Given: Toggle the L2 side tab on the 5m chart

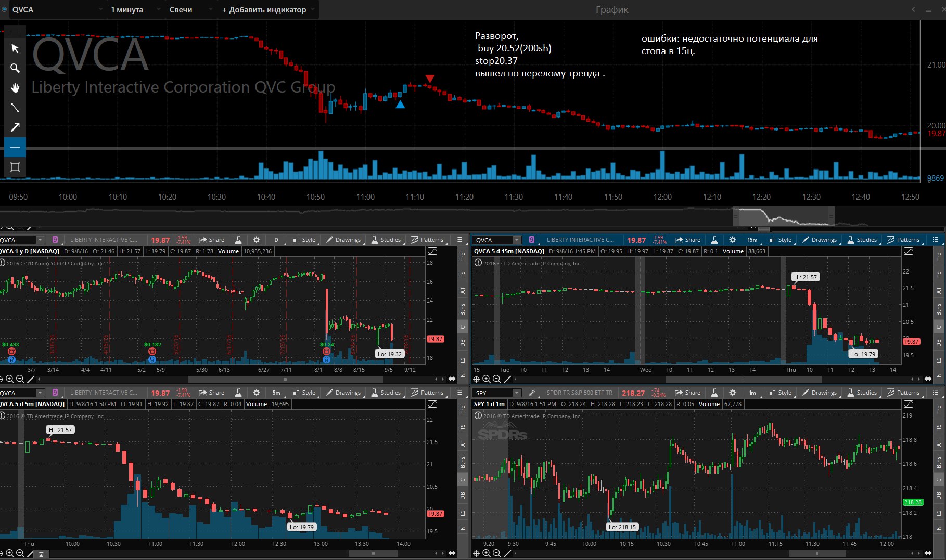Looking at the screenshot, I should tap(463, 513).
